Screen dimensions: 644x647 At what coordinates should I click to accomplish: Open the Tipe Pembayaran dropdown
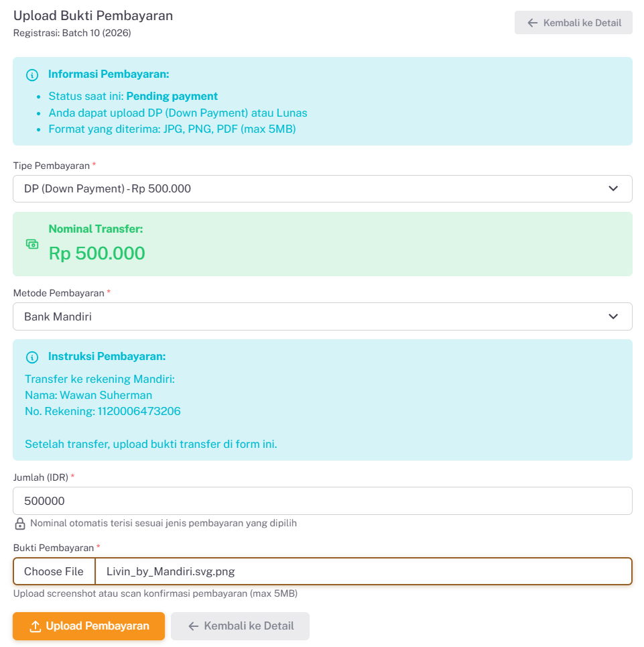[322, 188]
